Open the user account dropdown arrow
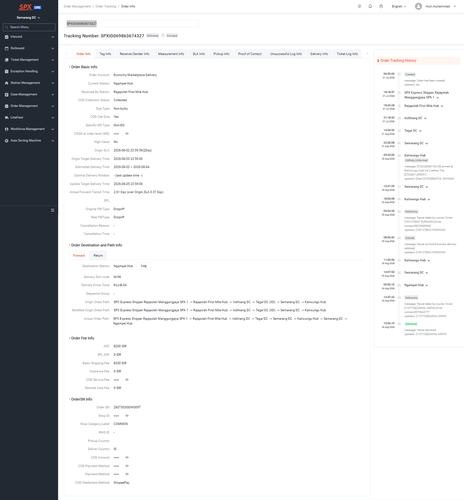464x500 pixels. pos(455,6)
